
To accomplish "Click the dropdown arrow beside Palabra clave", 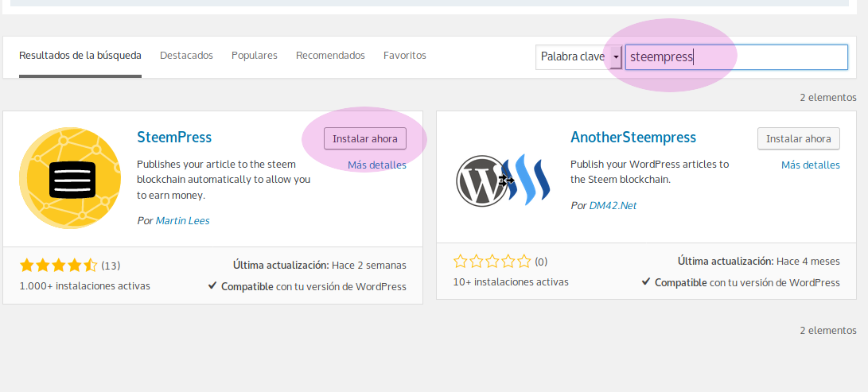I will 616,57.
